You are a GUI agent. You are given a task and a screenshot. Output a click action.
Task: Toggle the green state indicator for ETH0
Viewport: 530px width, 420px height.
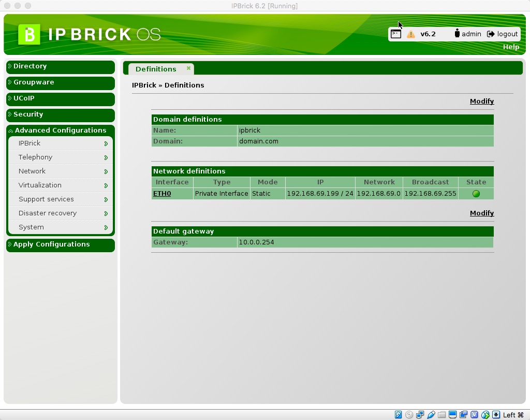476,193
